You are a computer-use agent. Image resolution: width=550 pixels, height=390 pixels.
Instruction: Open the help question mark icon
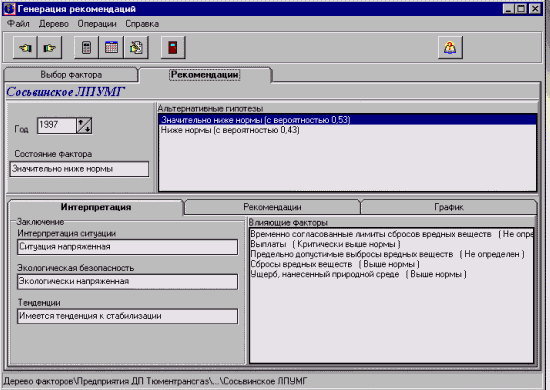tap(450, 47)
